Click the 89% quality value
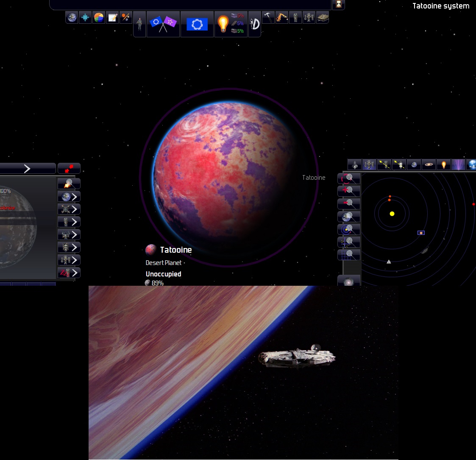This screenshot has width=476, height=460. 158,283
